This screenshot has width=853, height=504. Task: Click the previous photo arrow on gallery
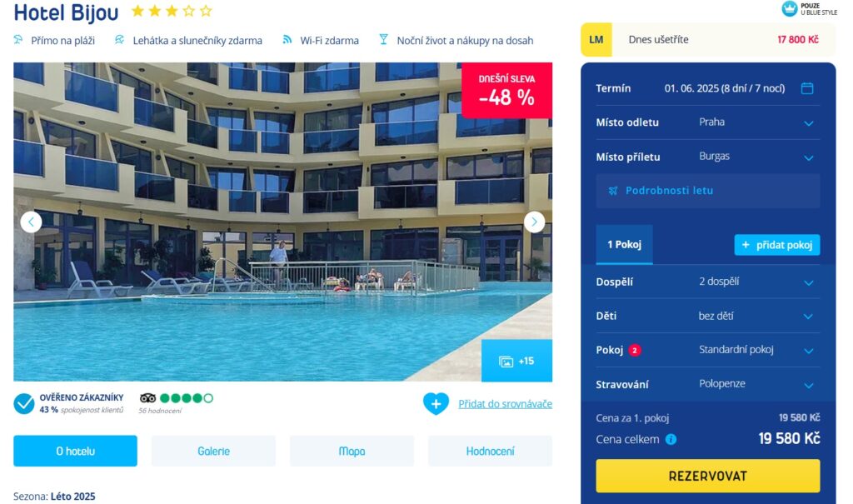click(31, 222)
